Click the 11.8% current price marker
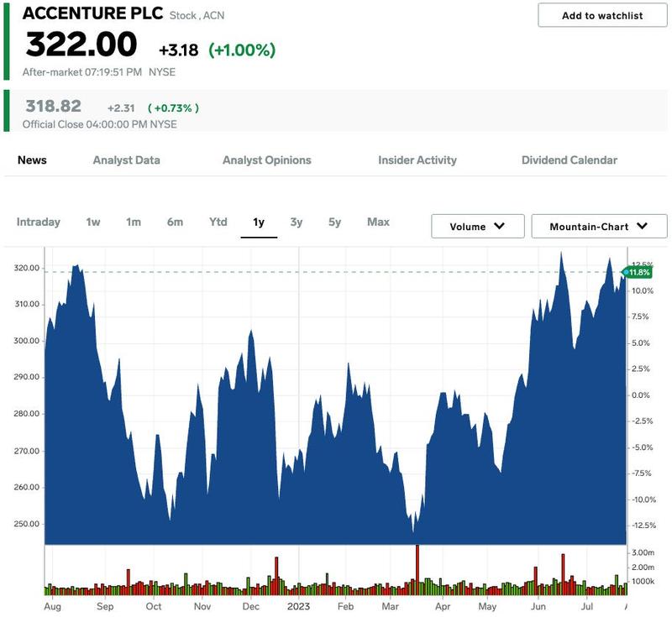 click(x=638, y=272)
